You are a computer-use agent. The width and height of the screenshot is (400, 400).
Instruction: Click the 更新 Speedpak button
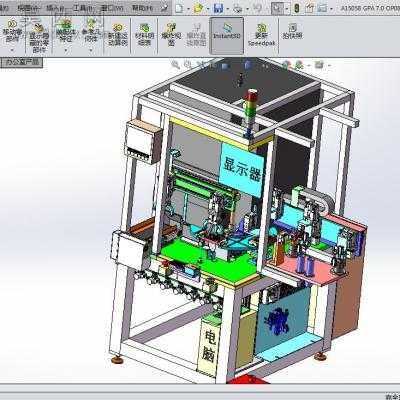tap(262, 35)
